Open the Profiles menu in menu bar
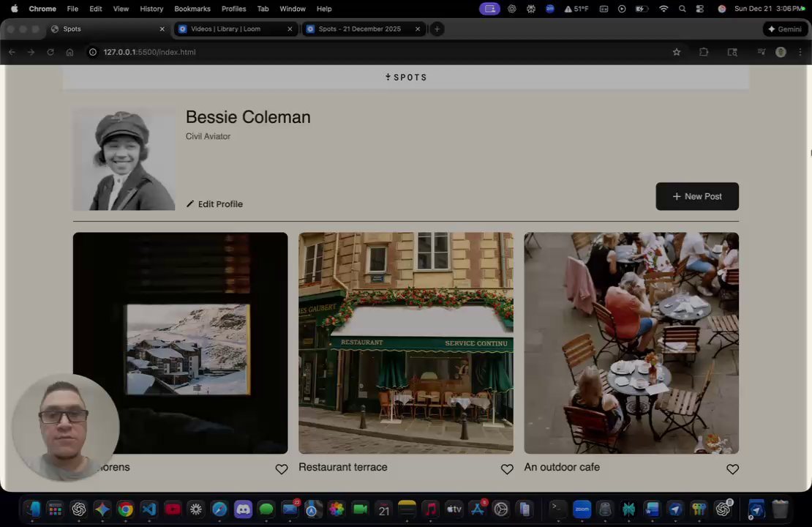812x527 pixels. [233, 9]
